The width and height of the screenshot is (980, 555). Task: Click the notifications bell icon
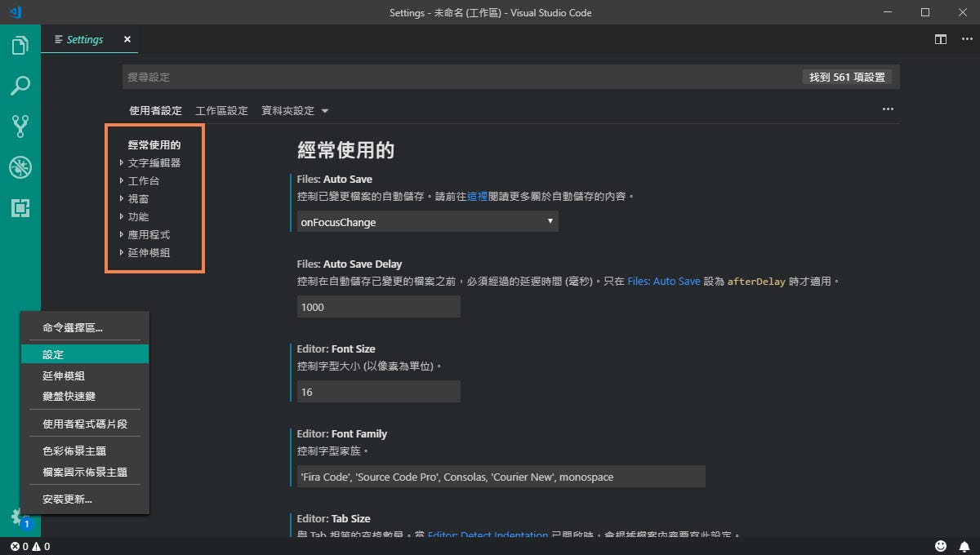964,546
